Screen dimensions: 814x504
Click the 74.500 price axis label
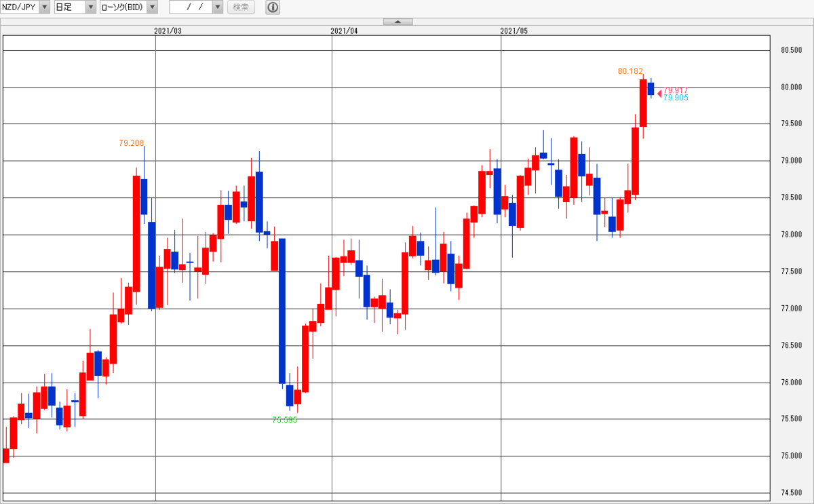click(791, 493)
